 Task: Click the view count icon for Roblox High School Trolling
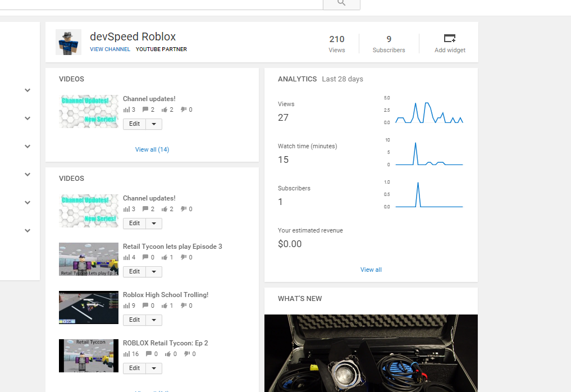pos(126,306)
